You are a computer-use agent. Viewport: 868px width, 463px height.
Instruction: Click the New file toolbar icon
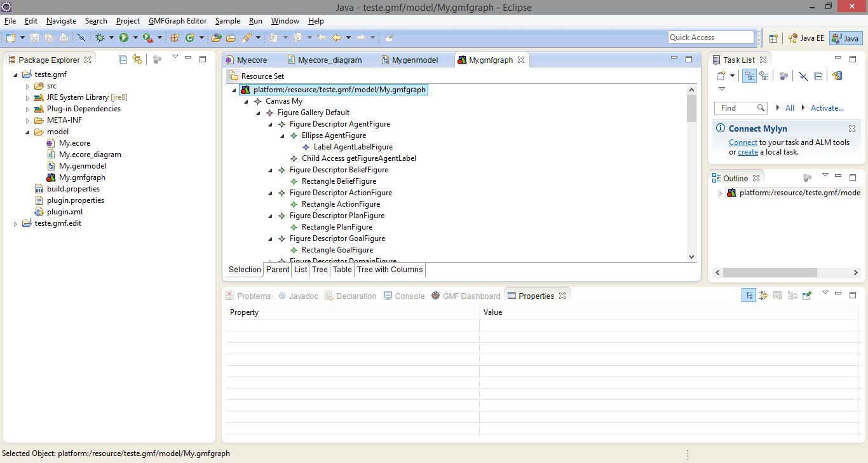click(10, 38)
